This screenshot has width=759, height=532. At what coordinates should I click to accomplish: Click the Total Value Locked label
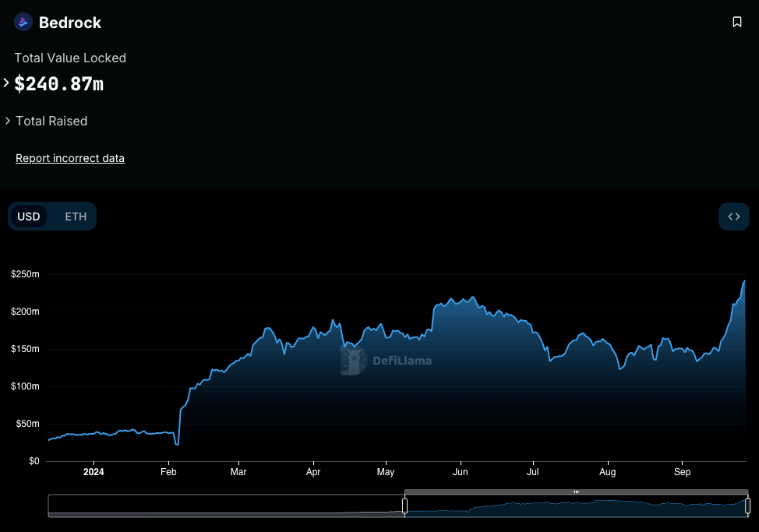coord(70,58)
